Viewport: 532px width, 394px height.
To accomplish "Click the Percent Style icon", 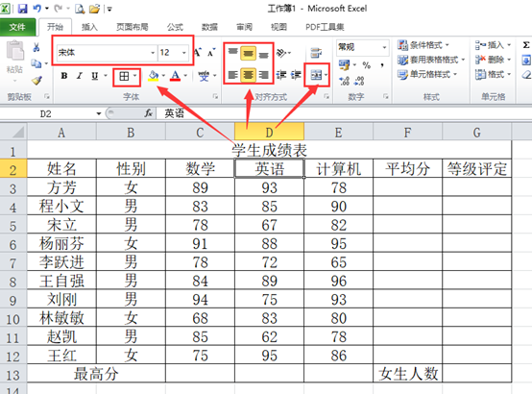I will (367, 65).
